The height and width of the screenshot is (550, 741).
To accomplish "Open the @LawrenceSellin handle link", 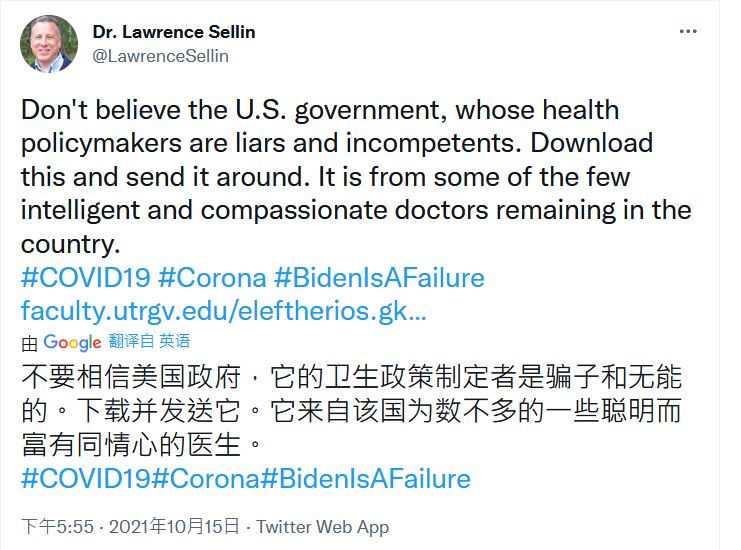I will pos(160,56).
